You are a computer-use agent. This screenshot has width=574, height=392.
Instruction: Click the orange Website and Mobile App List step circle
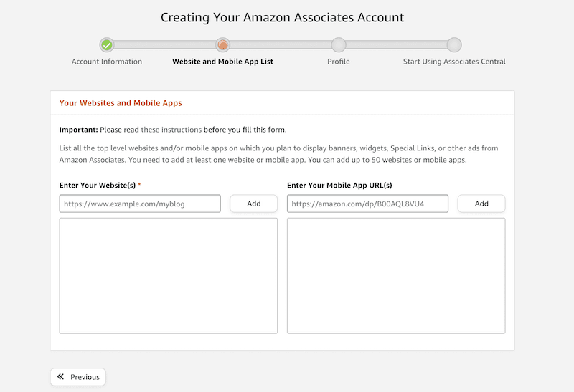tap(222, 45)
